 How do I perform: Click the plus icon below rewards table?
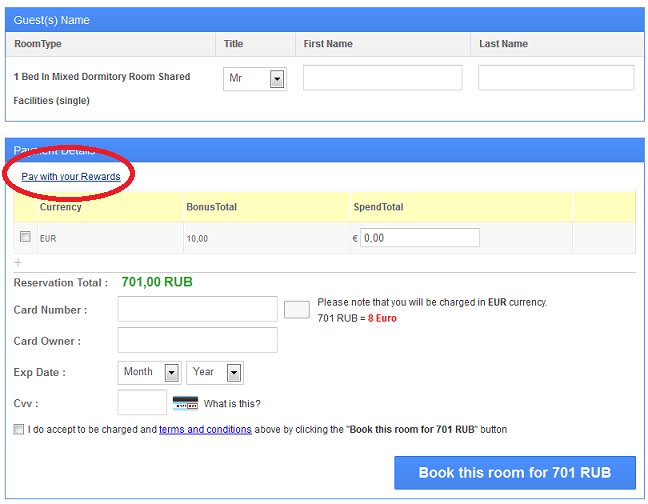[18, 262]
